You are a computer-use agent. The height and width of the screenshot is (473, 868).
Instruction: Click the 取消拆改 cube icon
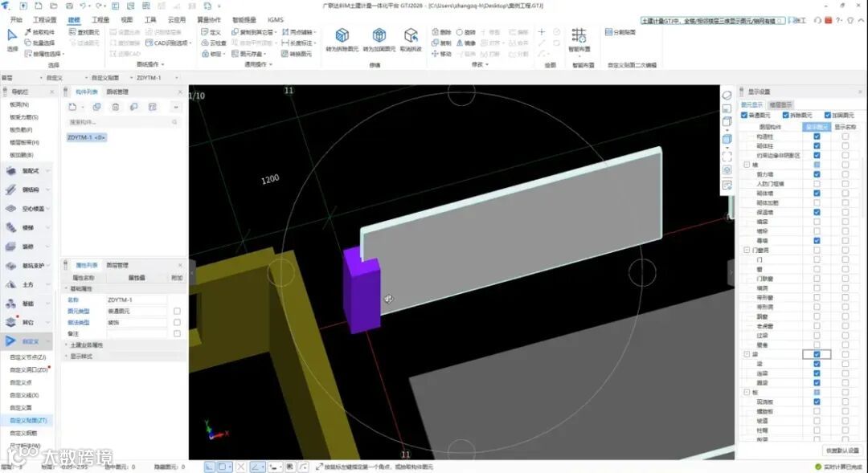coord(411,36)
